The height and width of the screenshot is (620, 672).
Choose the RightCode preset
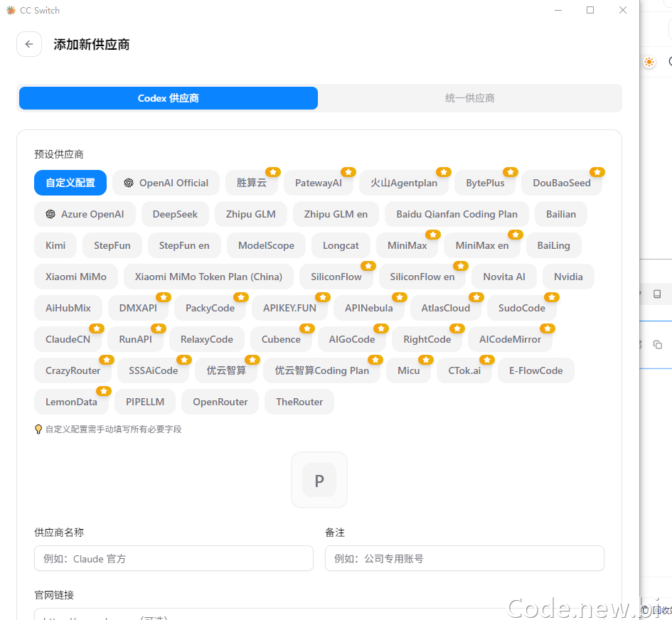coord(427,339)
